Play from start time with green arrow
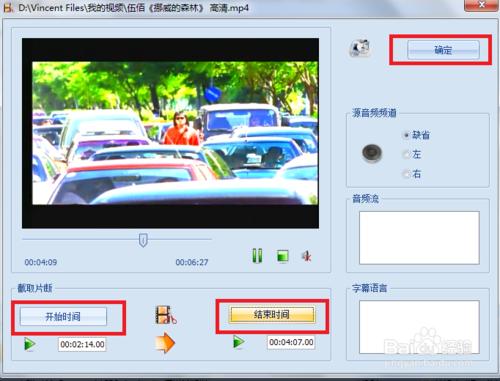Viewport: 500px width, 381px height. [x=30, y=344]
